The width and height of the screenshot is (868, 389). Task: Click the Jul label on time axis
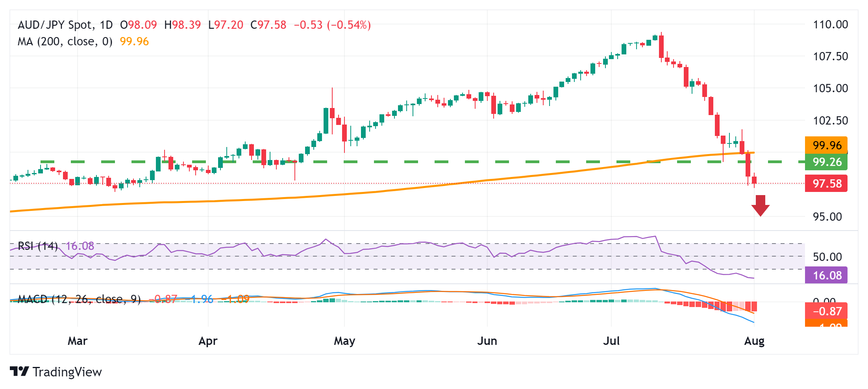click(611, 341)
